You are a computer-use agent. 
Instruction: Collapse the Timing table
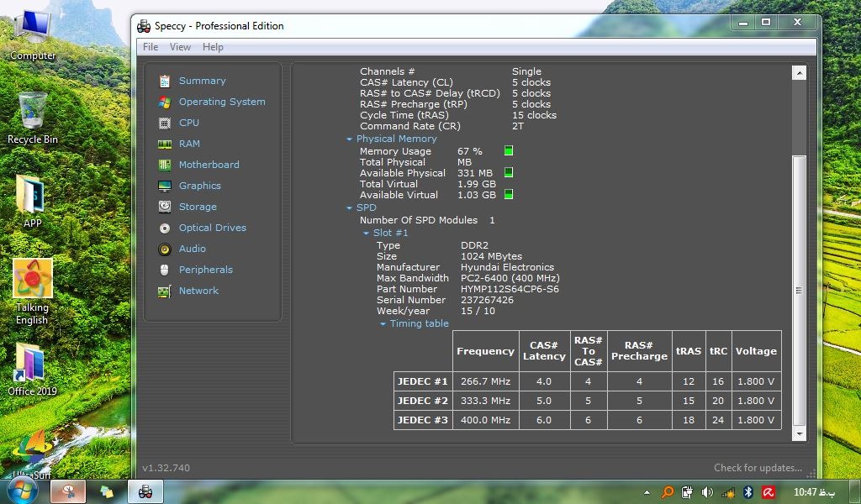(x=383, y=324)
